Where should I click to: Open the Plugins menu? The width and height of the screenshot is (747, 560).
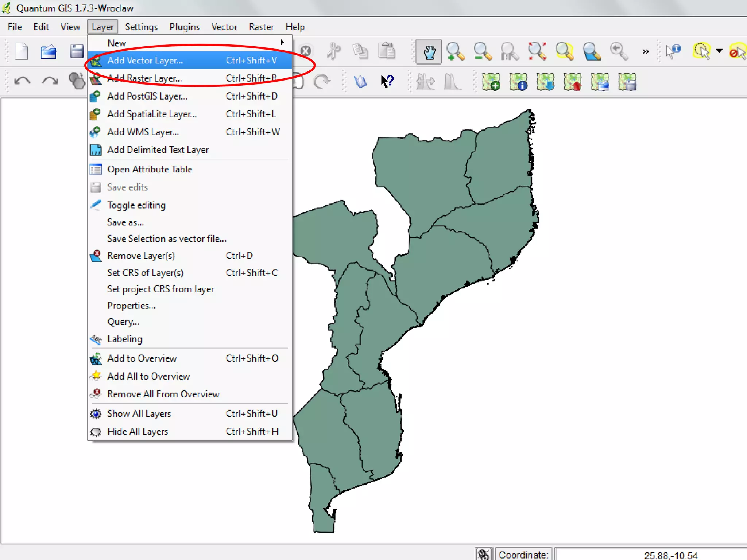click(185, 27)
